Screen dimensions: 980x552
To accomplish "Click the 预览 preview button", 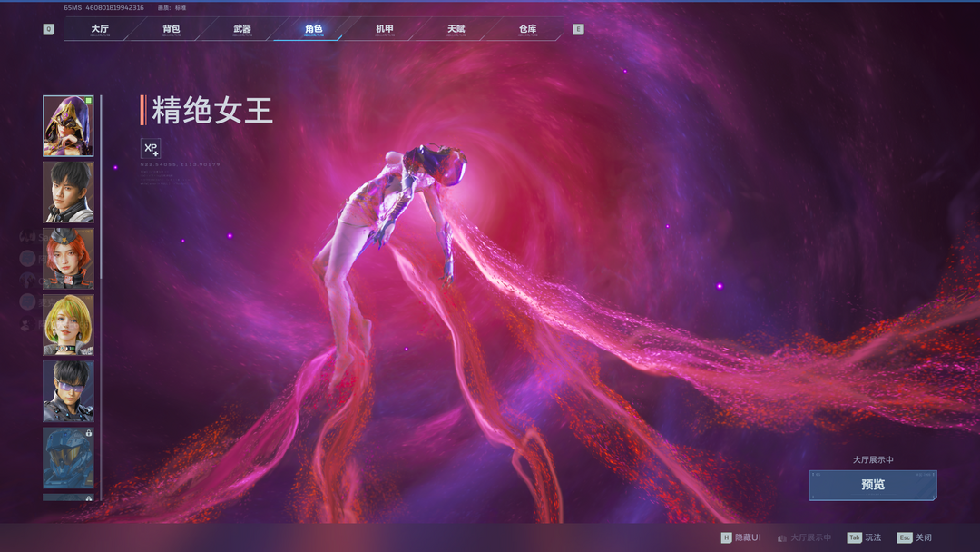I will click(x=873, y=485).
